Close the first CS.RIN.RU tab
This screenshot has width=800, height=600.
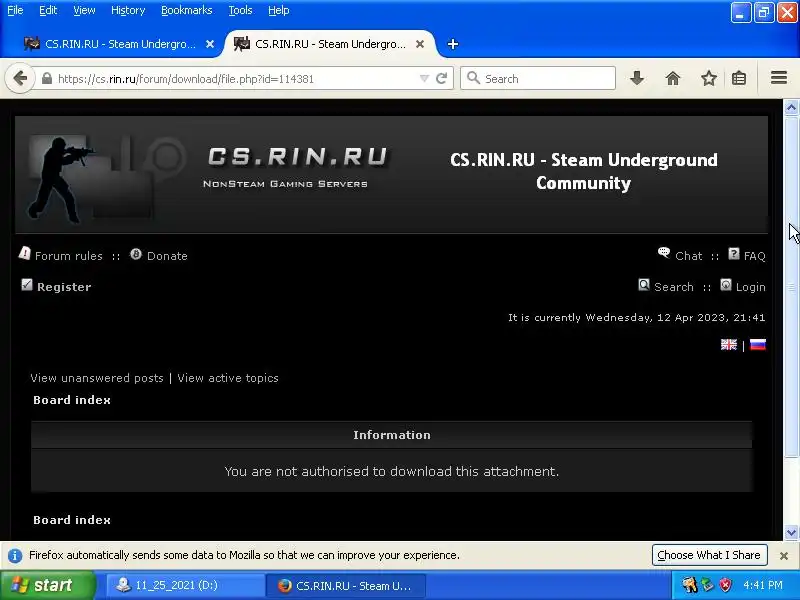tap(210, 44)
